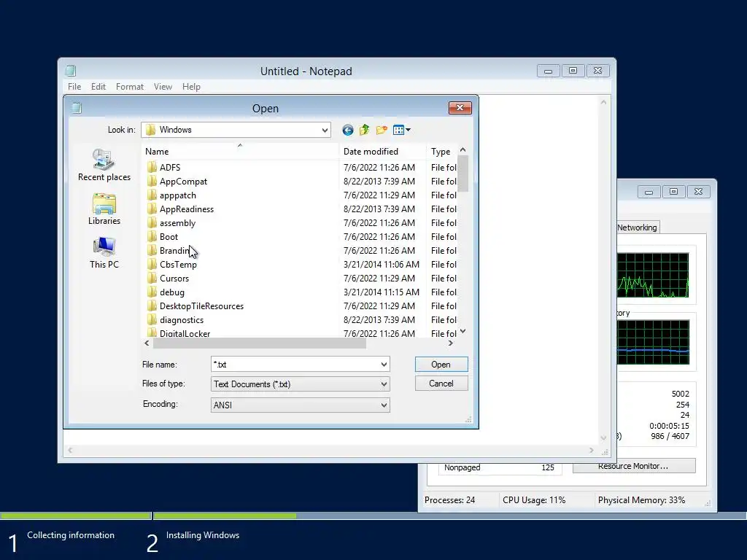This screenshot has width=747, height=560.
Task: Click the CPU Usage status in Task Manager
Action: pyautogui.click(x=534, y=500)
